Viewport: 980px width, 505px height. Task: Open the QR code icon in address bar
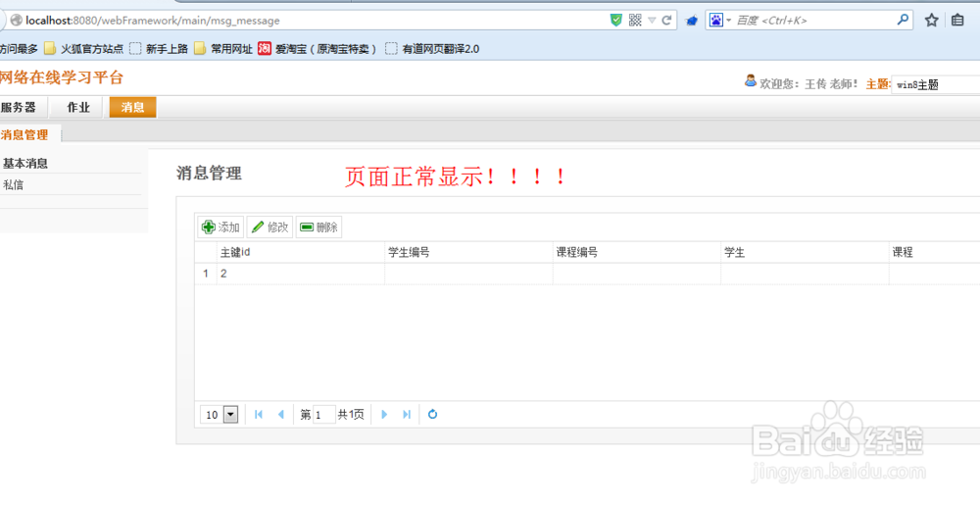[635, 20]
